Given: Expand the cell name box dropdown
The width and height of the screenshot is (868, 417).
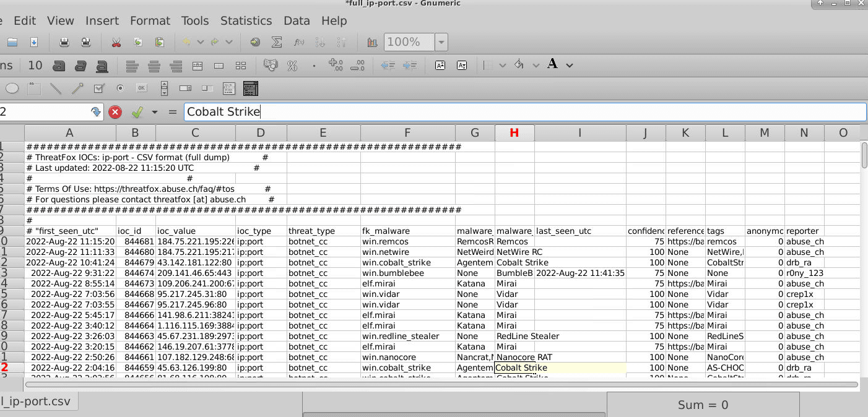Looking at the screenshot, I should (x=95, y=112).
